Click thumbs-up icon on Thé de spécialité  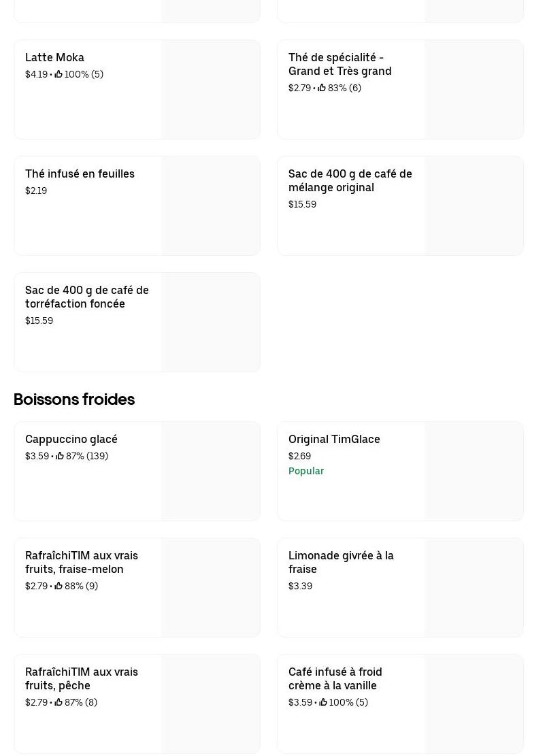coord(322,88)
